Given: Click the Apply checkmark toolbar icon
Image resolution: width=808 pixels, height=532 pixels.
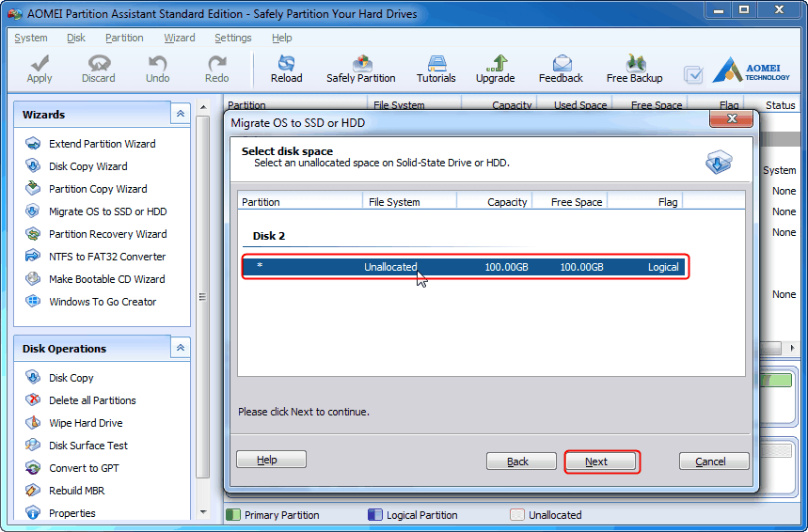Looking at the screenshot, I should 40,63.
